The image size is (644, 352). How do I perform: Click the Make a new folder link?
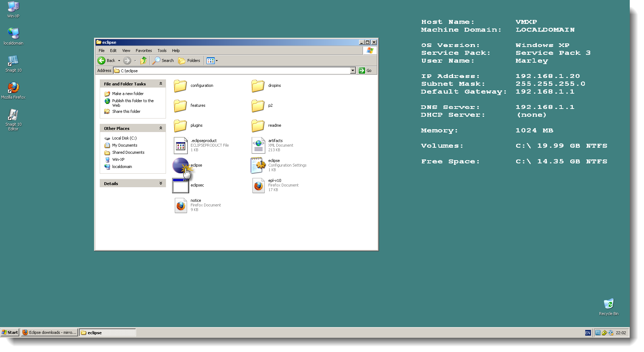pyautogui.click(x=128, y=93)
